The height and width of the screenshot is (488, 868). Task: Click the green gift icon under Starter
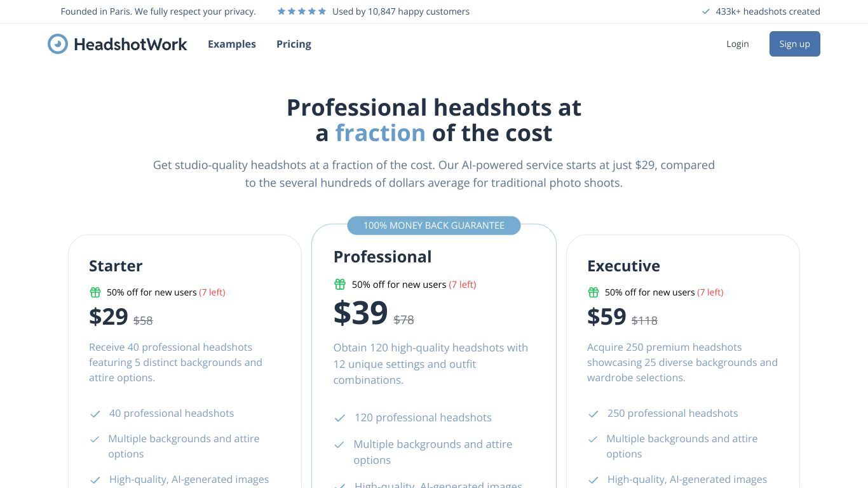tap(95, 292)
